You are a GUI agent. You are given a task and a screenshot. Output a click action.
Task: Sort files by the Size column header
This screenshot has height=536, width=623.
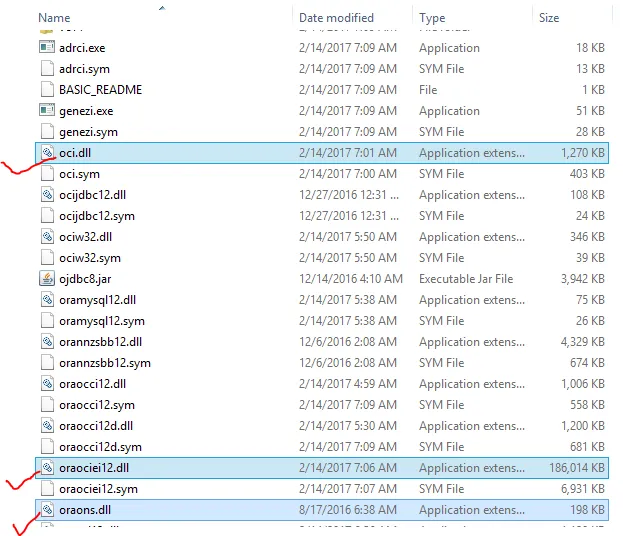(x=549, y=18)
